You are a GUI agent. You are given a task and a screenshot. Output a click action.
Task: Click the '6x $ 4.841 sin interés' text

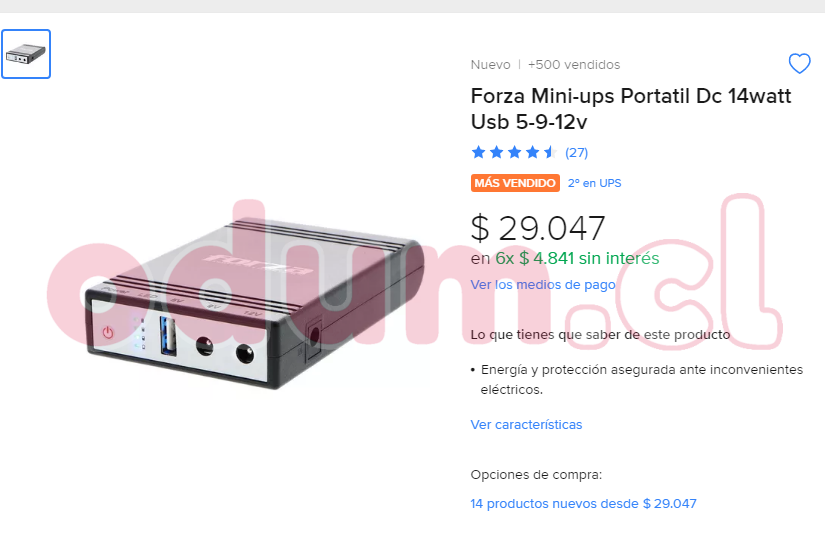[577, 258]
